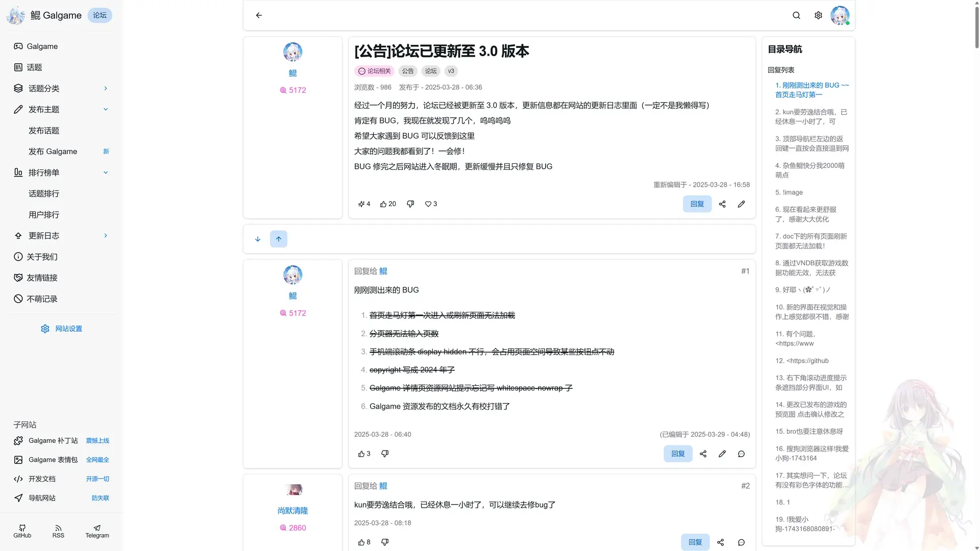Screen dimensions: 980x551
Task: Click the 公告 tag
Action: tap(408, 71)
